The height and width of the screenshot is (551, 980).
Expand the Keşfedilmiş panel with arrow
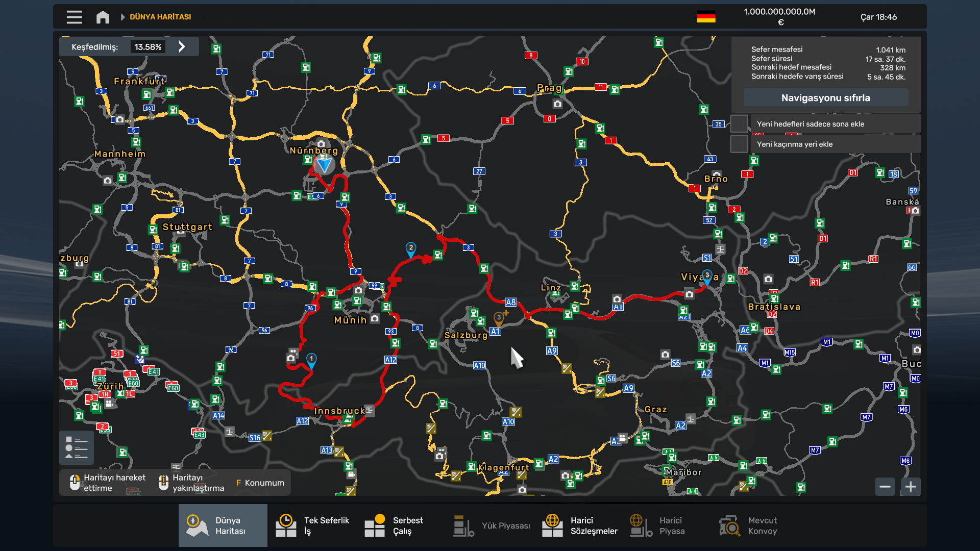point(182,46)
